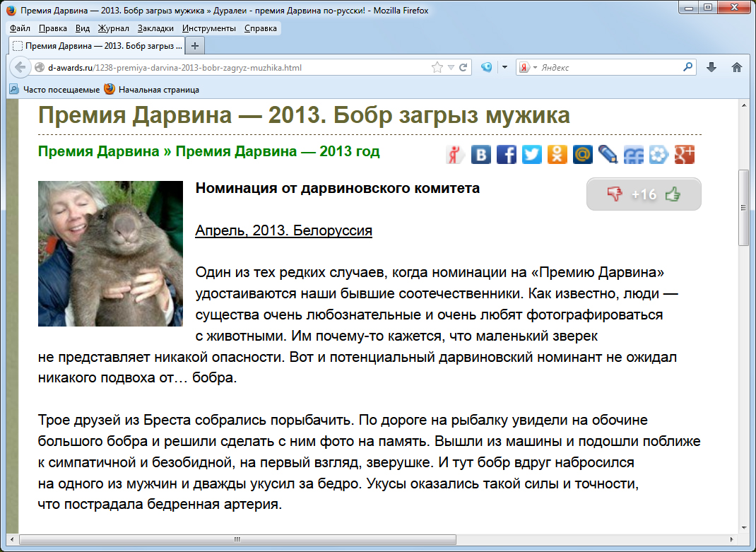Expand the URL bar history dropdown
Screen dimensions: 756x552
[451, 68]
